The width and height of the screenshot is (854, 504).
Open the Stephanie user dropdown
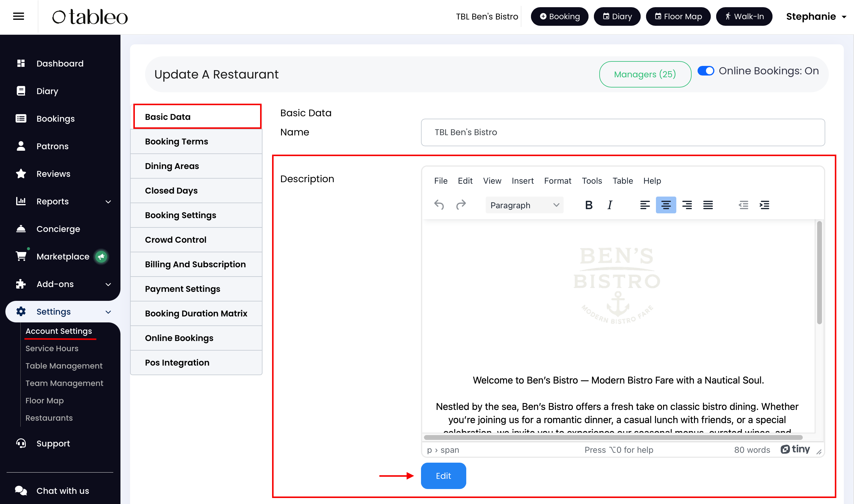816,16
